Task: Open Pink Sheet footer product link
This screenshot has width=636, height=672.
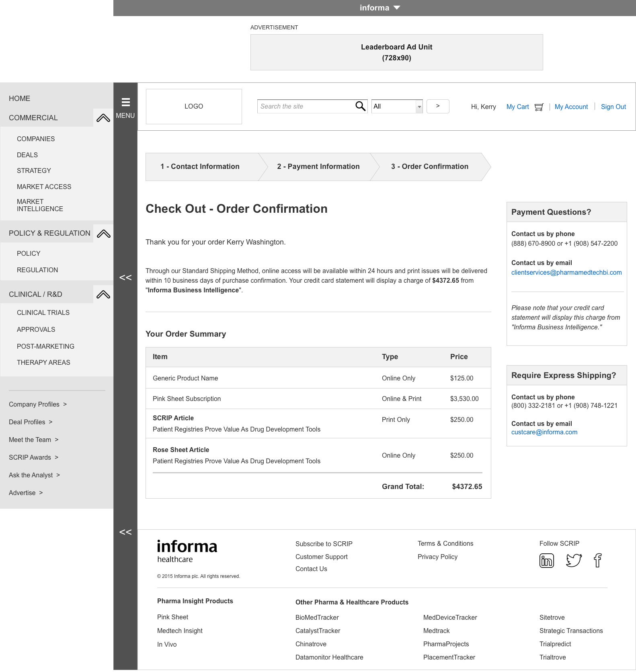Action: pyautogui.click(x=172, y=617)
